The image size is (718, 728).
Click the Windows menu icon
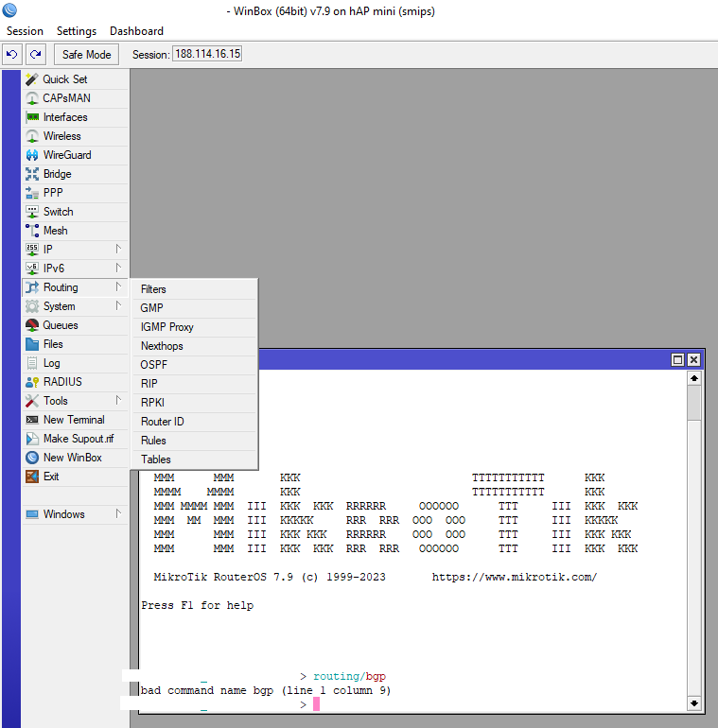(32, 514)
